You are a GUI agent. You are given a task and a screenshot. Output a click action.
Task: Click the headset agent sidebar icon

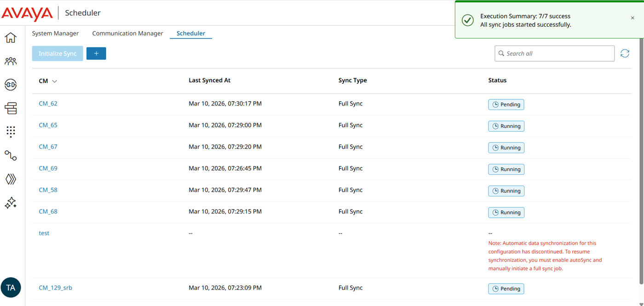pos(11,85)
